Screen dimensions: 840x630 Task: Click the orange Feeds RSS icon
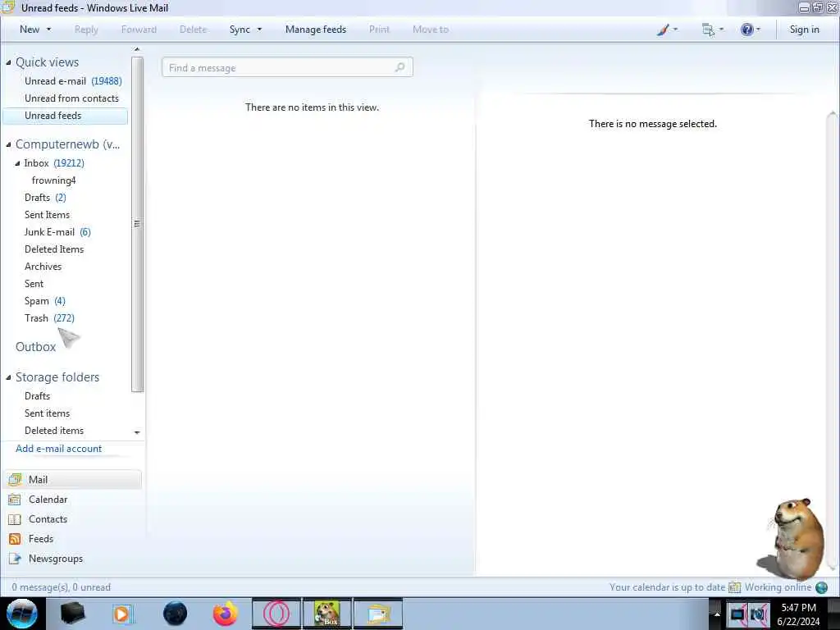pos(15,539)
